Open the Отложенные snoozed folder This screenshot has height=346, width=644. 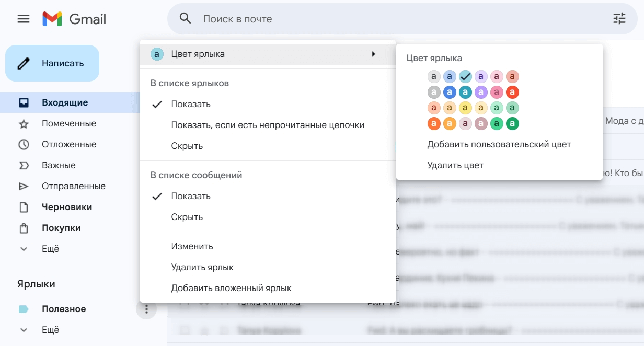[x=68, y=144]
